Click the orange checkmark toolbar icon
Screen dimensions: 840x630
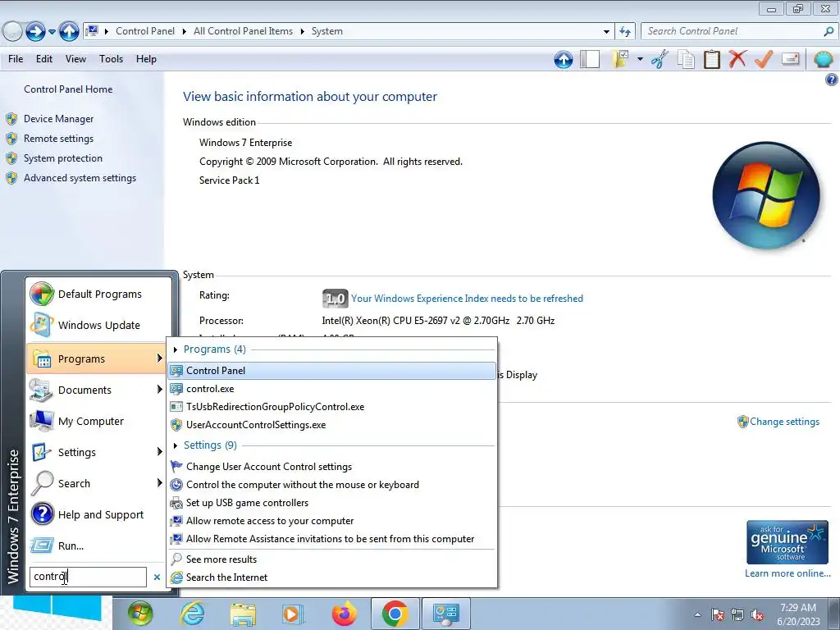click(764, 59)
